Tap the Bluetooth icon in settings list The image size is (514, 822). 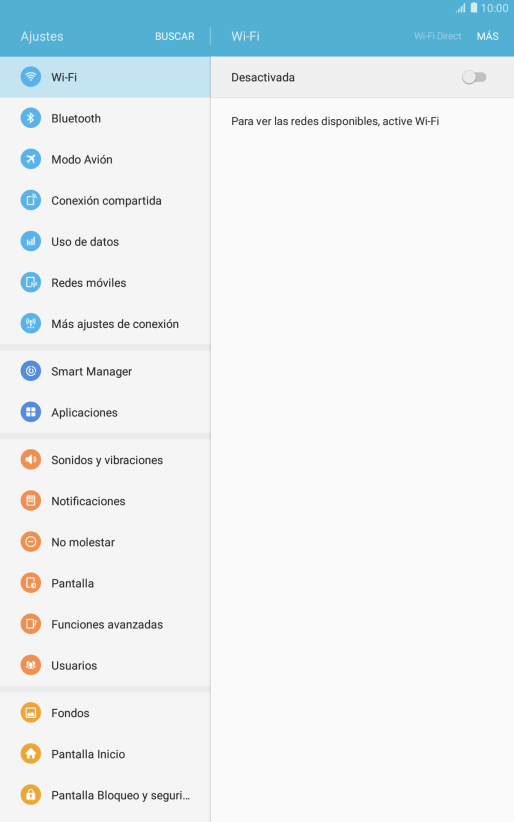[30, 118]
